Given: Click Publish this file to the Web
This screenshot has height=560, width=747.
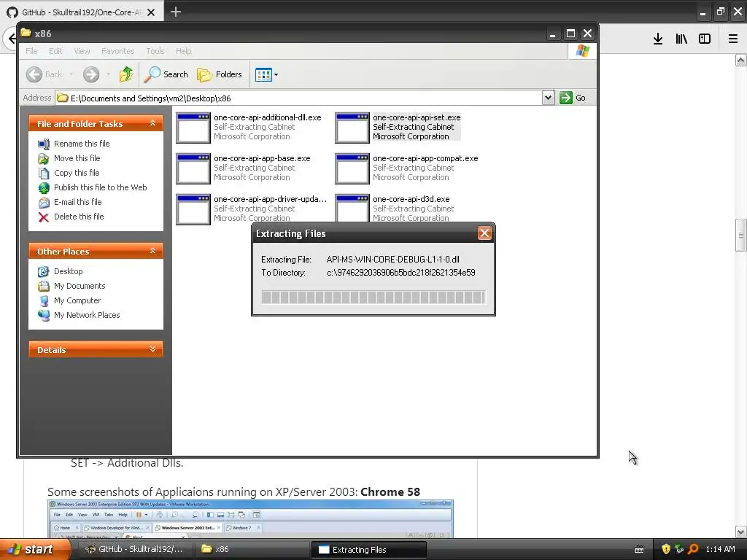Looking at the screenshot, I should (100, 187).
